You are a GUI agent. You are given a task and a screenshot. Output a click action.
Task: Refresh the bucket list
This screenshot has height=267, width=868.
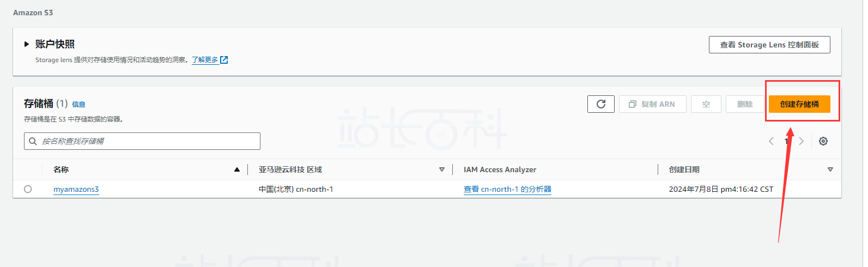pos(601,104)
